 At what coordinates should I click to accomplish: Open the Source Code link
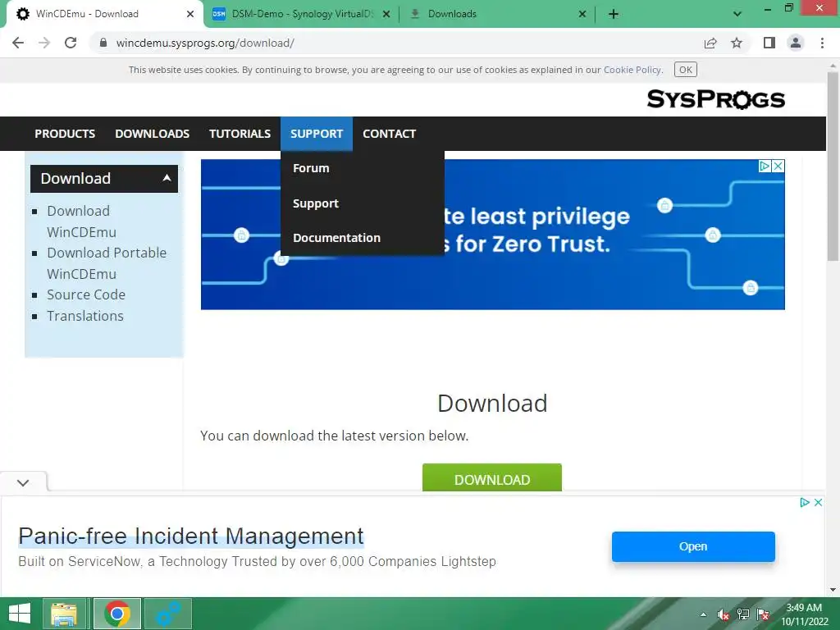[x=86, y=294]
